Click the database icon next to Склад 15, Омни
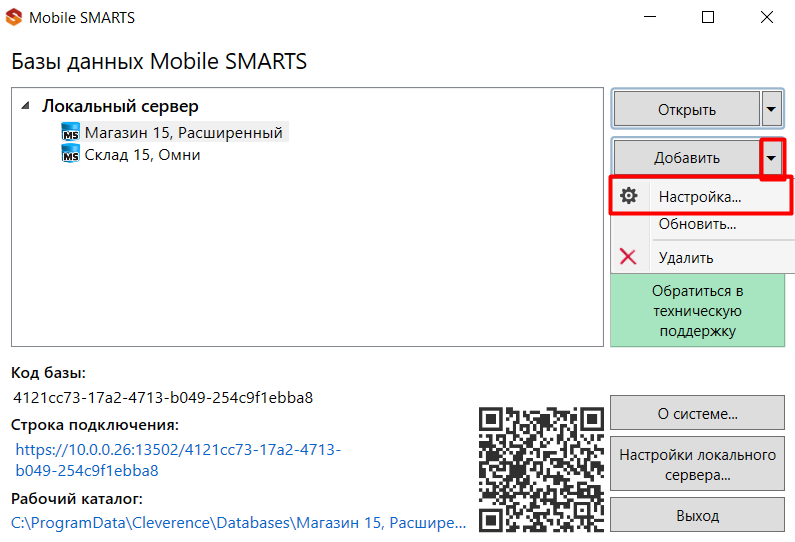This screenshot has width=795, height=542. [70, 154]
